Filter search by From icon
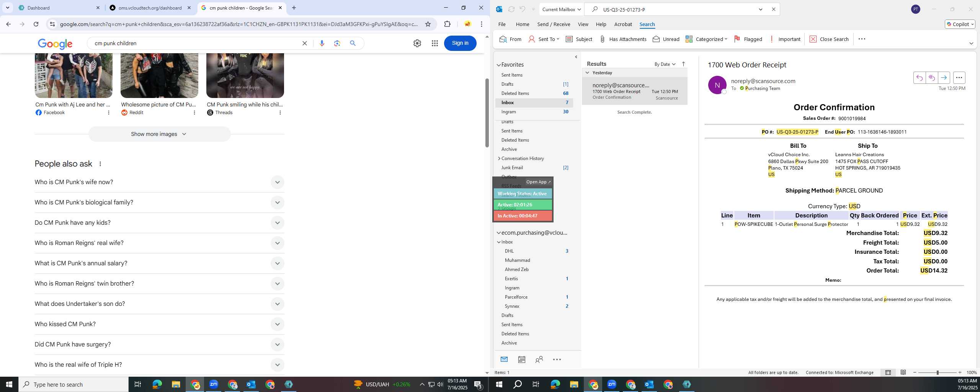The height and width of the screenshot is (392, 980). pos(510,39)
